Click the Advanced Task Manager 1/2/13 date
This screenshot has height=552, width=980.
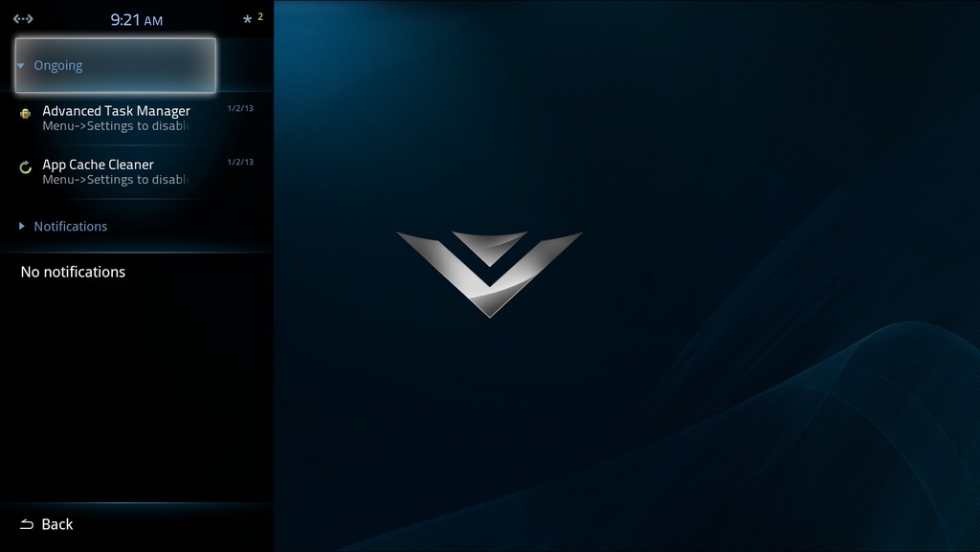tap(240, 109)
